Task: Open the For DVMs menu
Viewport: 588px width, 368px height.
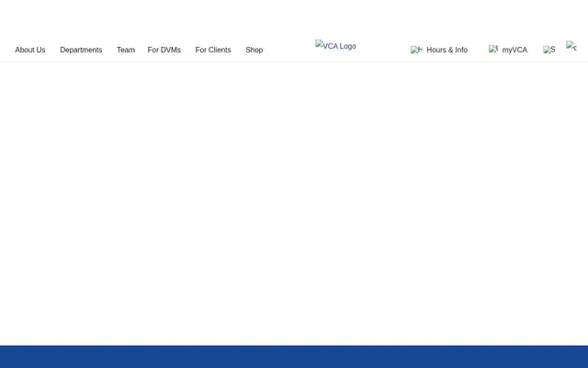Action: [164, 50]
